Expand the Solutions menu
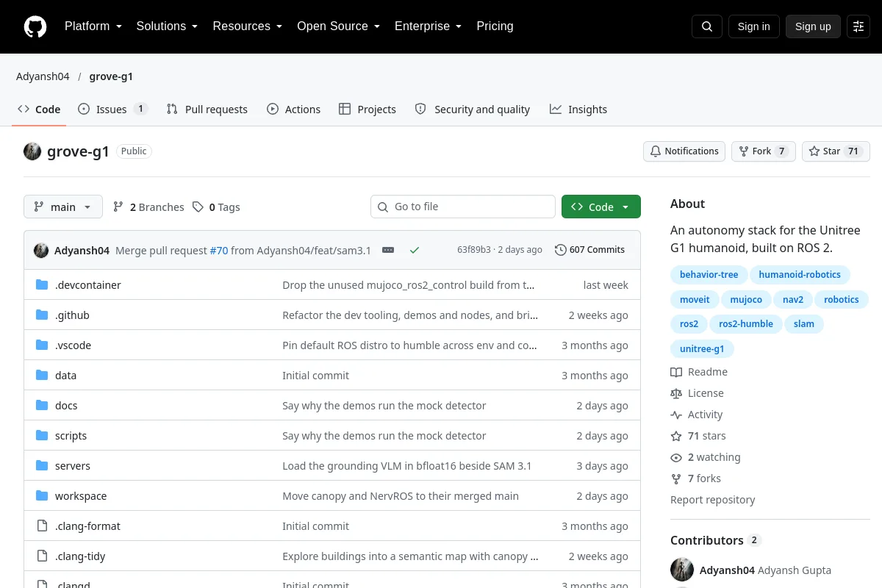 click(168, 26)
